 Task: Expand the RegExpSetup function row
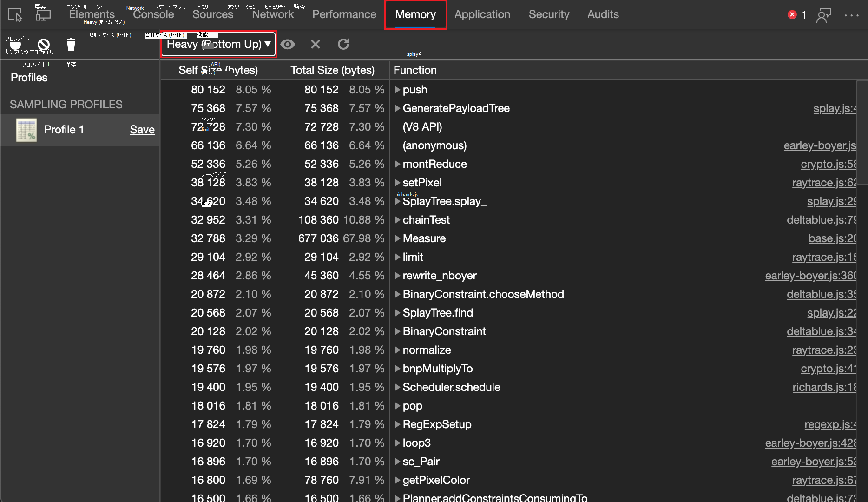click(x=398, y=424)
